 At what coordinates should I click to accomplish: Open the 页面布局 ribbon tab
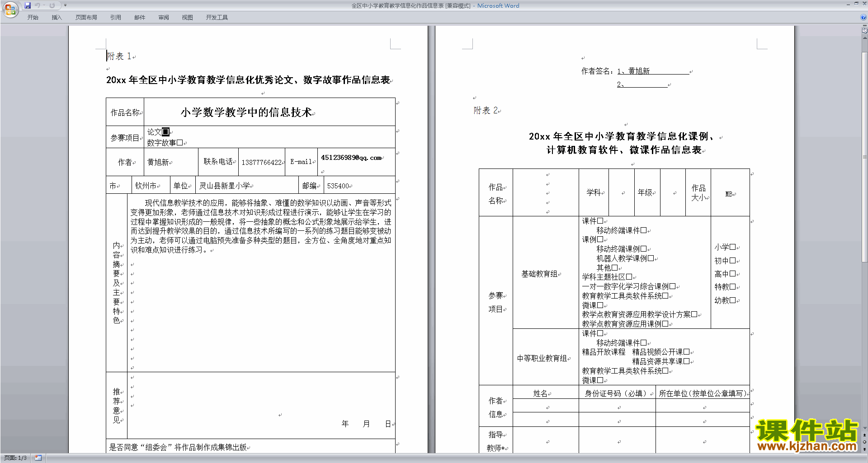click(x=86, y=17)
